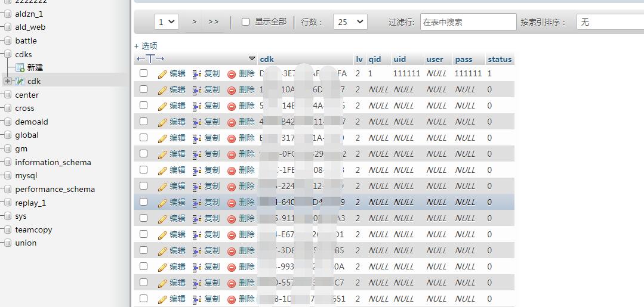Click the 在表中搜索 filter input field
Screen dimensions: 644x307
pos(468,22)
